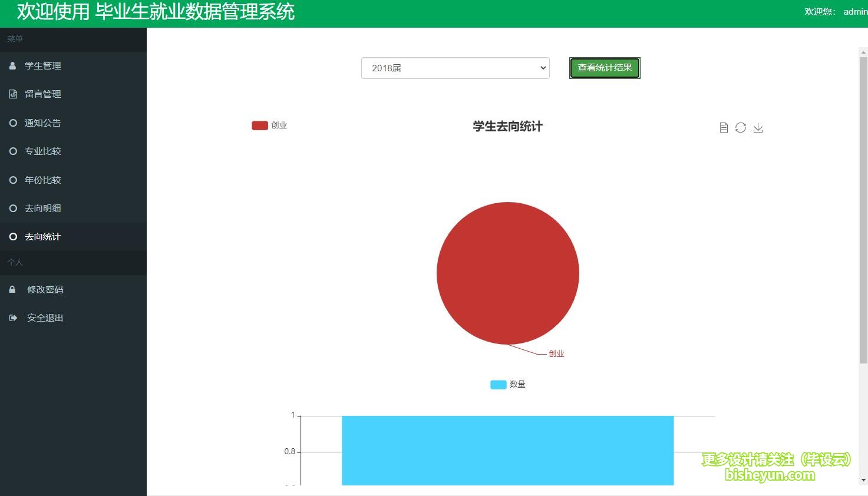Click the admin username in header
The height and width of the screenshot is (496, 868).
click(x=854, y=12)
